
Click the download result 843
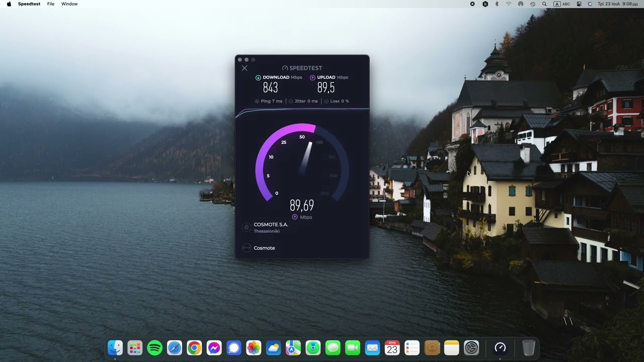[x=270, y=87]
